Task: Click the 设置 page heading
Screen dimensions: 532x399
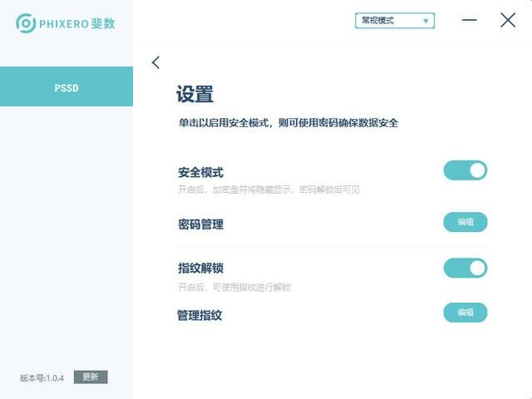Action: tap(195, 94)
